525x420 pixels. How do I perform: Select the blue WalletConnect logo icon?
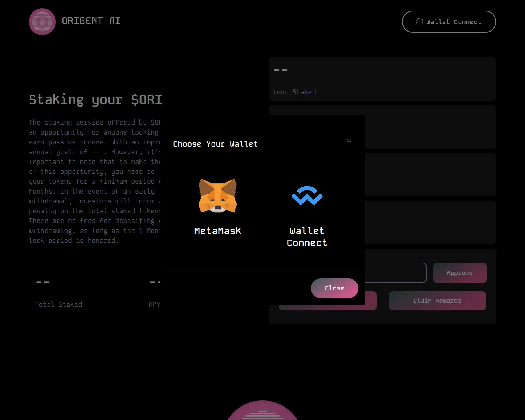pyautogui.click(x=307, y=196)
